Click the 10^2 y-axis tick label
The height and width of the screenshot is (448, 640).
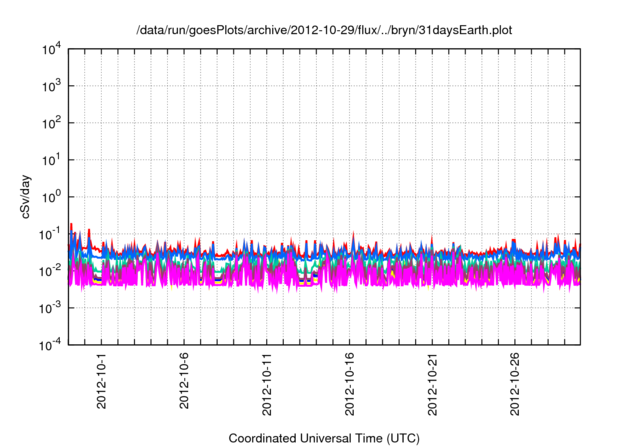[x=51, y=123]
